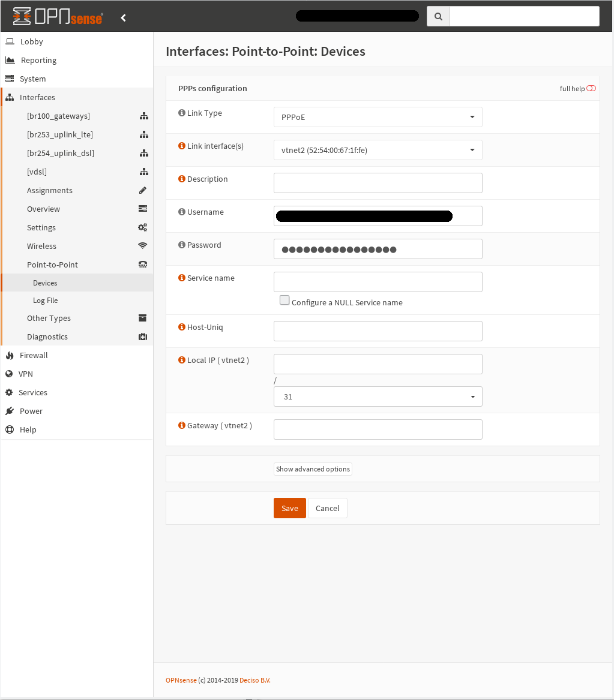Image resolution: width=614 pixels, height=700 pixels.
Task: Show help for Description info icon
Action: [182, 179]
